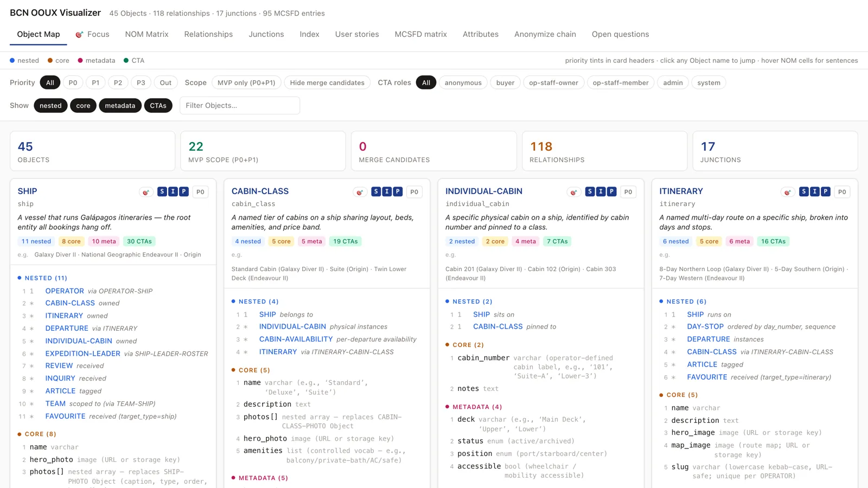Screen dimensions: 868x488
Task: Filter CTA roles by buyer
Action: pos(505,83)
